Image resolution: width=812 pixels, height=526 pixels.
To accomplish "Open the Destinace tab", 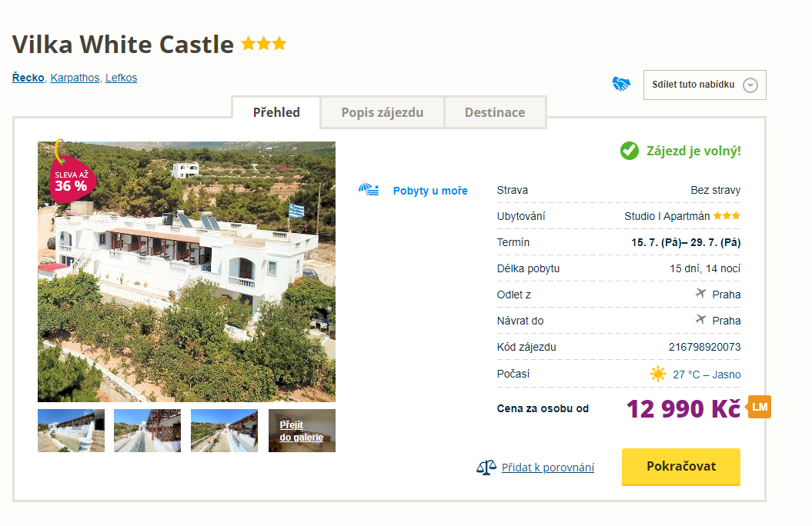I will coord(495,112).
